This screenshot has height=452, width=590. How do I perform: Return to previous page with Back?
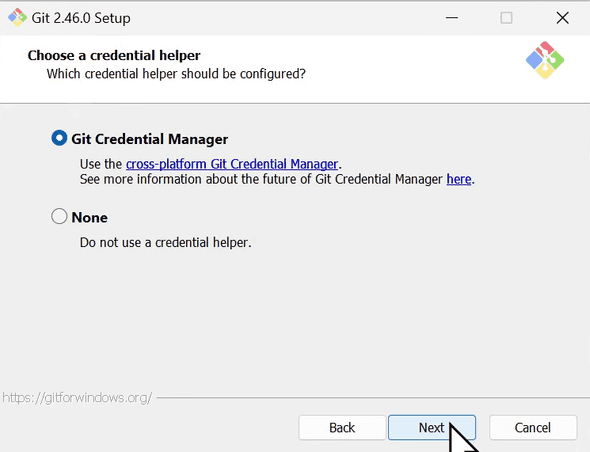[342, 428]
